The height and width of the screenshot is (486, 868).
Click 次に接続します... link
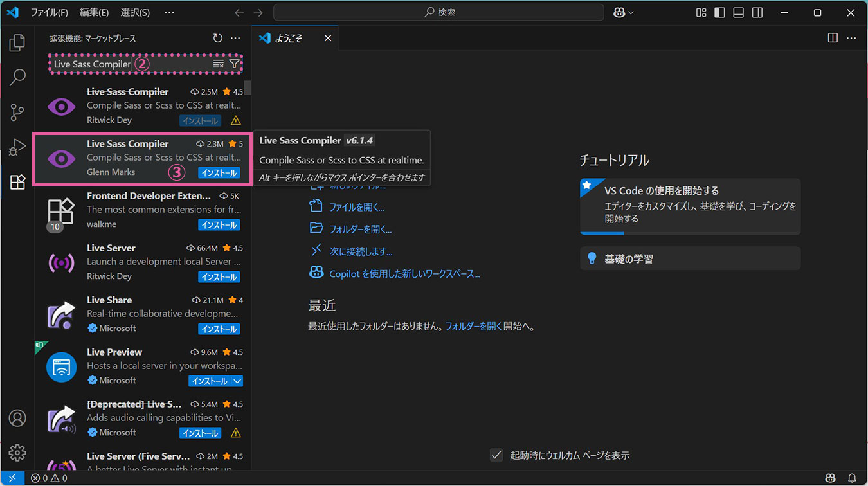[361, 251]
